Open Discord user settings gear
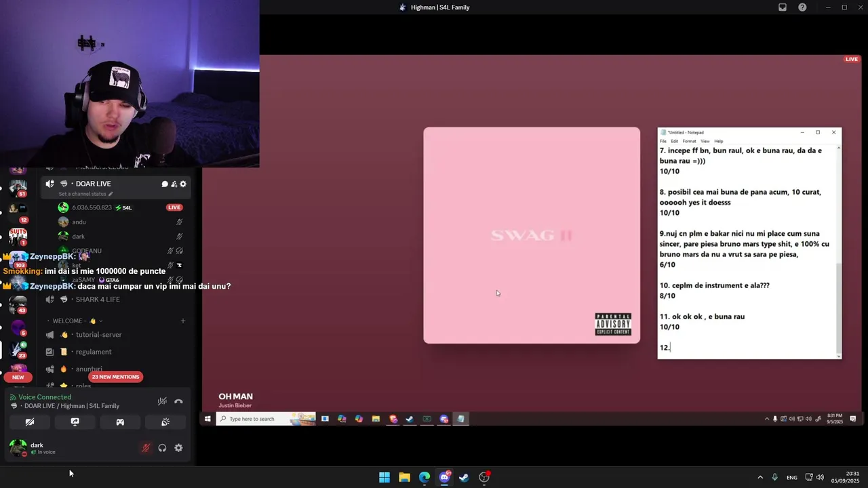868x488 pixels. (178, 448)
